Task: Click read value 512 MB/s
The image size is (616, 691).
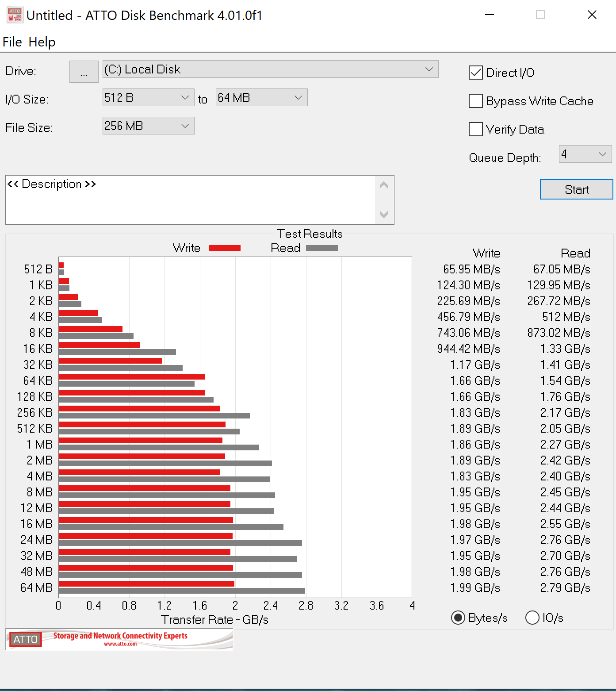Action: [x=566, y=317]
